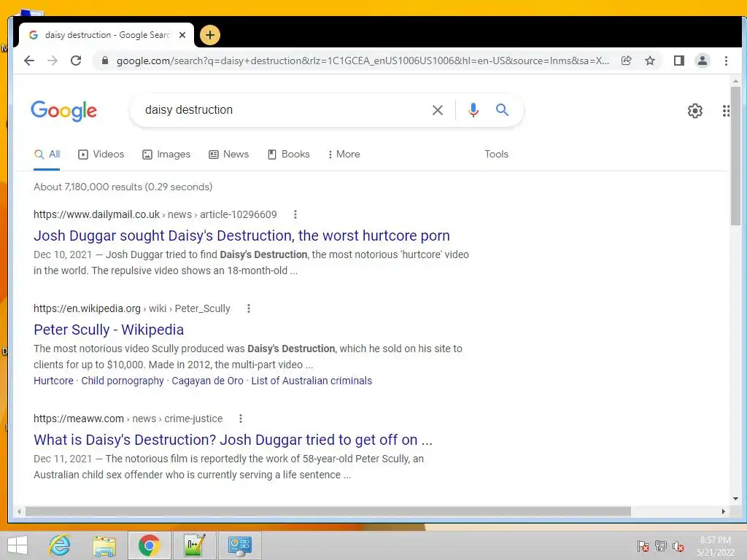Click the dailymail.co.uk URL breadcrumb
The image size is (747, 560).
[155, 214]
